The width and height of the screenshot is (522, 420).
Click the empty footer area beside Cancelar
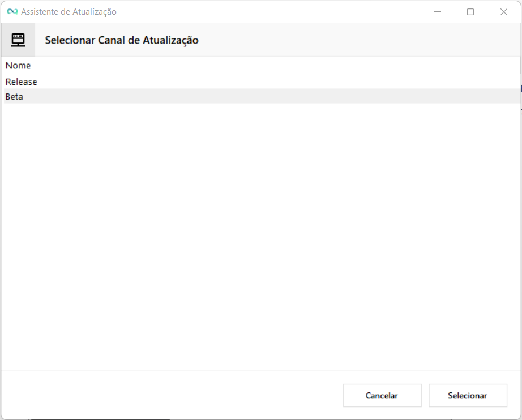[170, 395]
